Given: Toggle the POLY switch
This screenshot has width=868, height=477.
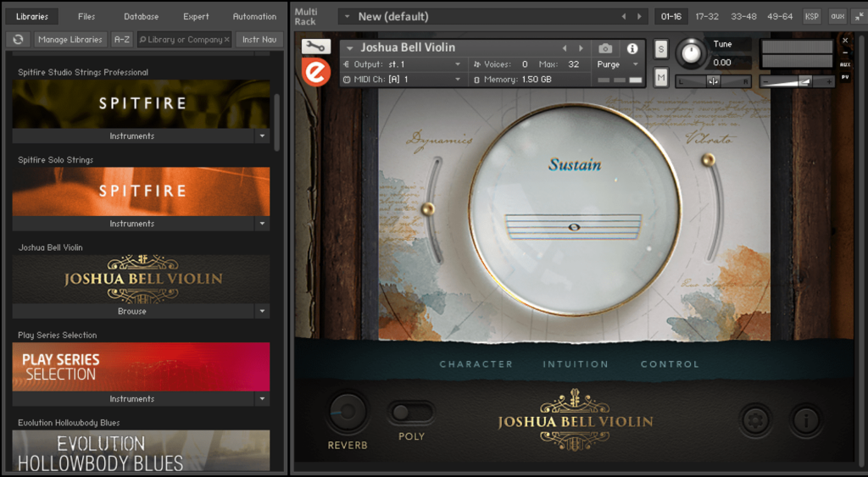Looking at the screenshot, I should pyautogui.click(x=411, y=413).
